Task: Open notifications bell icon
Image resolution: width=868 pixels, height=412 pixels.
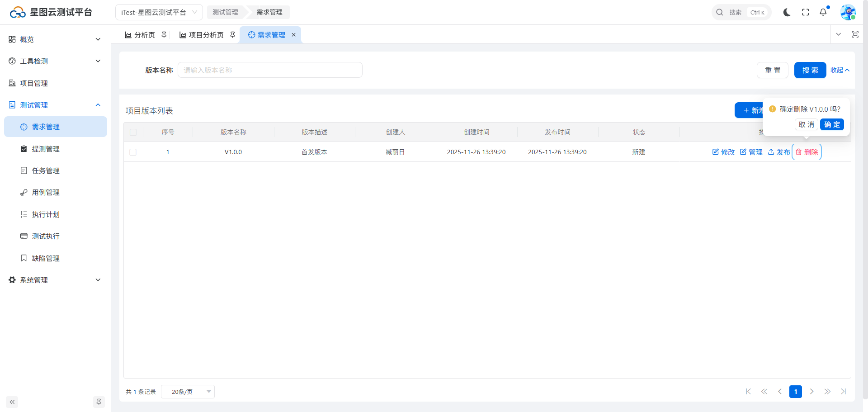Action: [x=823, y=12]
